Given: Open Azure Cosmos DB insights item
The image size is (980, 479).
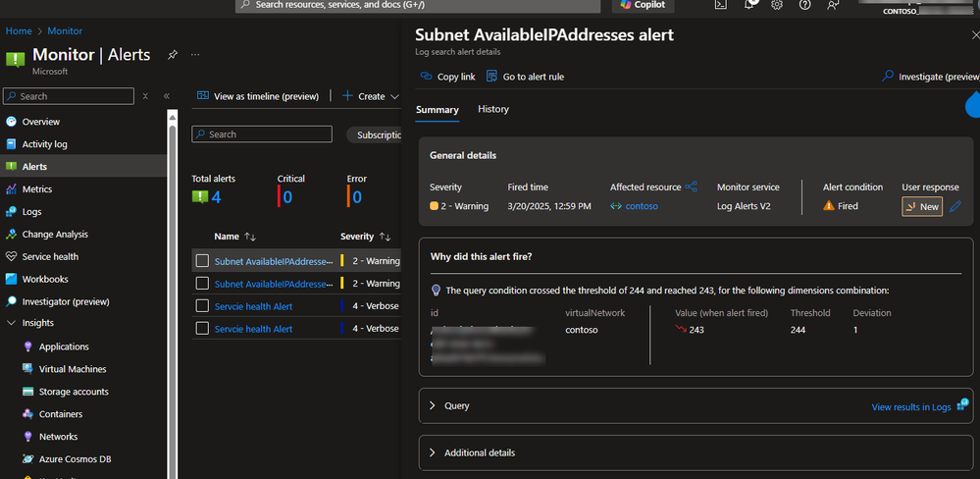Looking at the screenshot, I should point(75,459).
